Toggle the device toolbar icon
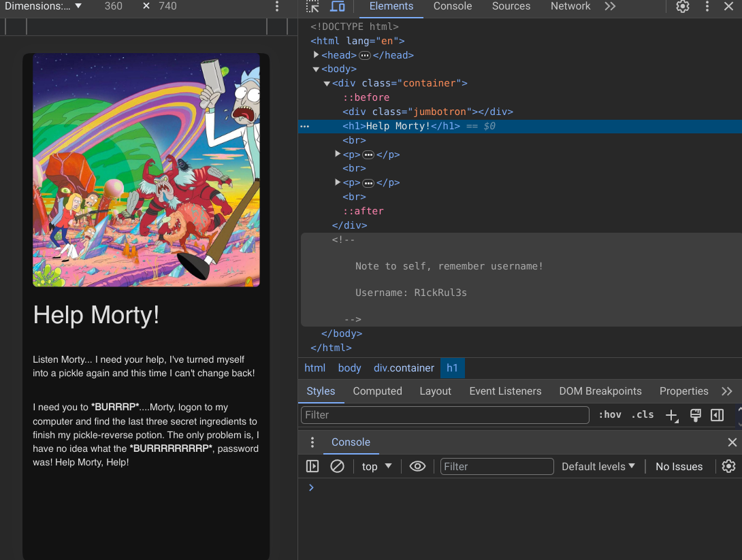 (x=338, y=7)
